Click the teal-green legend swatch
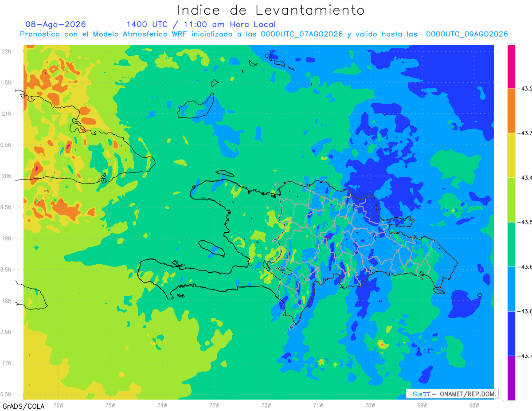532x411 pixels. [511, 244]
